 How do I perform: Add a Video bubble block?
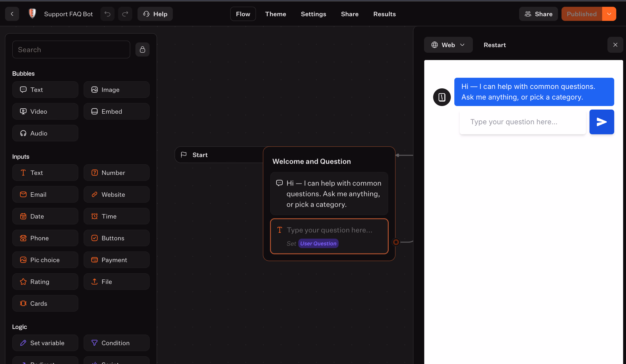click(x=45, y=111)
